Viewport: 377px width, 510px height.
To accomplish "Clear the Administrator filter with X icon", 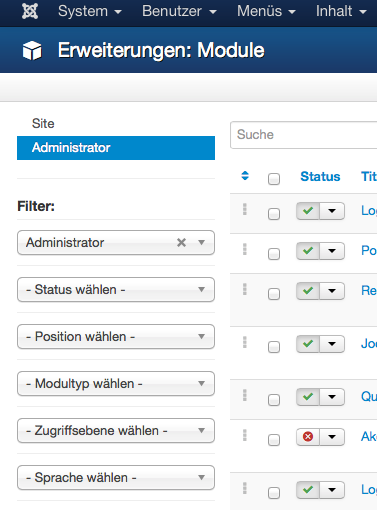I will tap(181, 242).
